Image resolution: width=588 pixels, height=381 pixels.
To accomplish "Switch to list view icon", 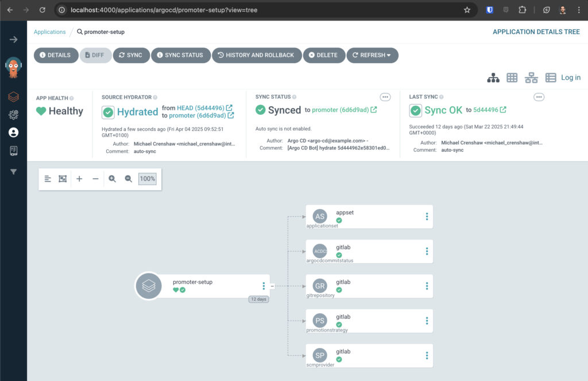I will tap(551, 78).
